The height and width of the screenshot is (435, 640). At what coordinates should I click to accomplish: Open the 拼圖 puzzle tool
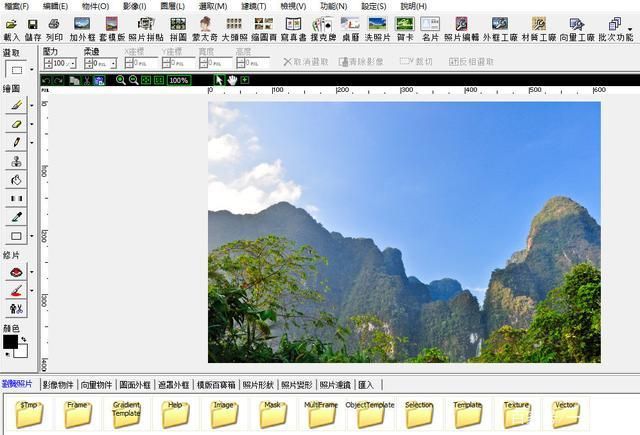pyautogui.click(x=178, y=29)
